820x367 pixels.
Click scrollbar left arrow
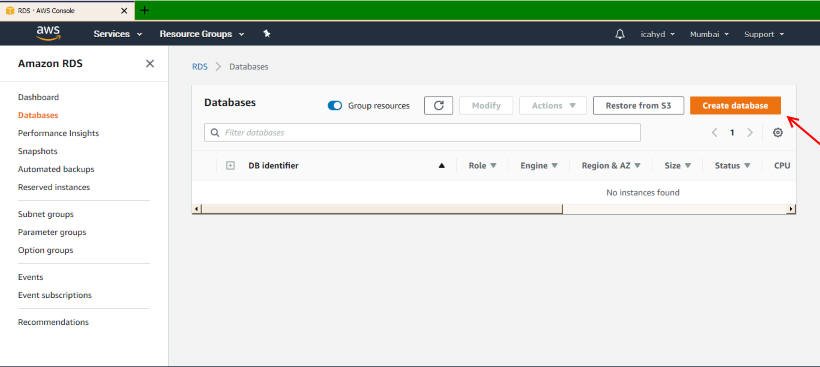point(197,209)
